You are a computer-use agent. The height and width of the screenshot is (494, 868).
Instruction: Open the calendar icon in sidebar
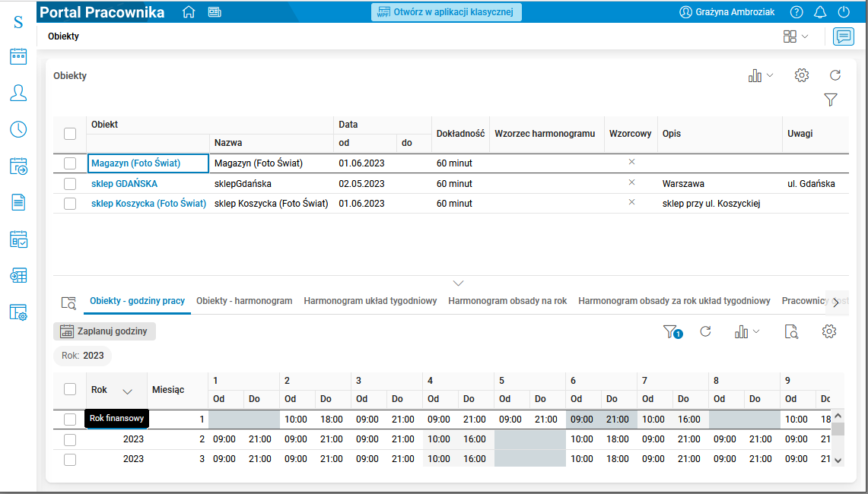point(18,56)
